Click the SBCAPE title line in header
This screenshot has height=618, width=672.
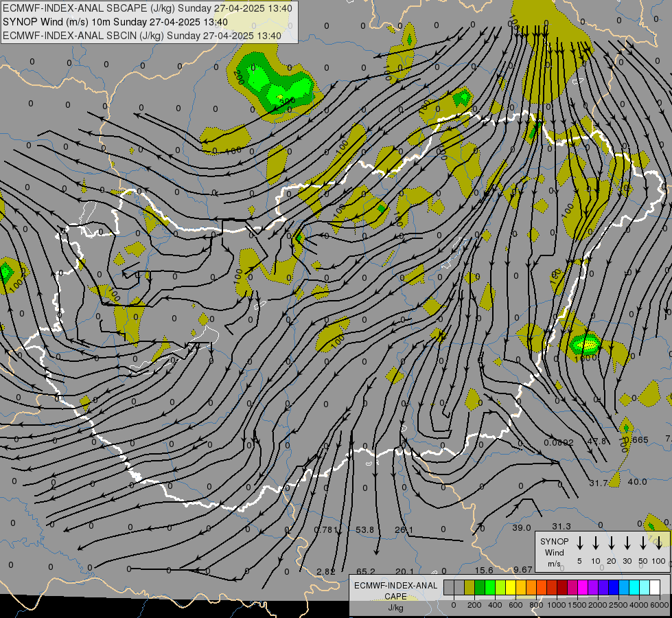pyautogui.click(x=148, y=8)
